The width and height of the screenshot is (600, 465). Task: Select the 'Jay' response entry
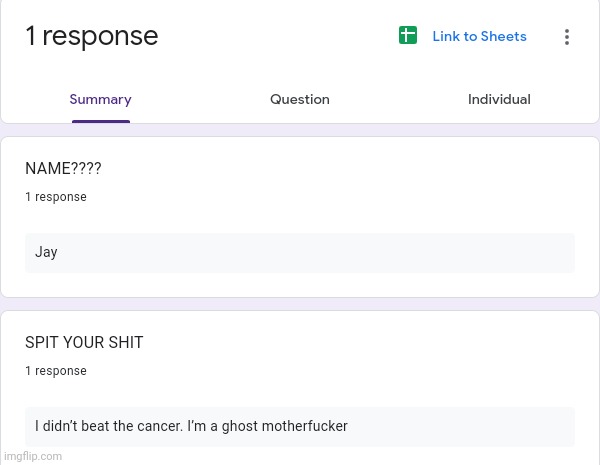point(46,252)
